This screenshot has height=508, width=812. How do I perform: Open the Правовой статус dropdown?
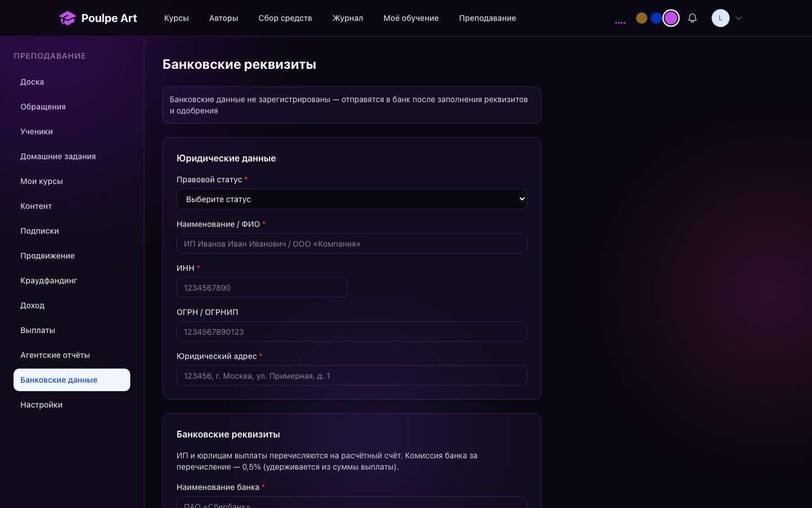pyautogui.click(x=352, y=199)
